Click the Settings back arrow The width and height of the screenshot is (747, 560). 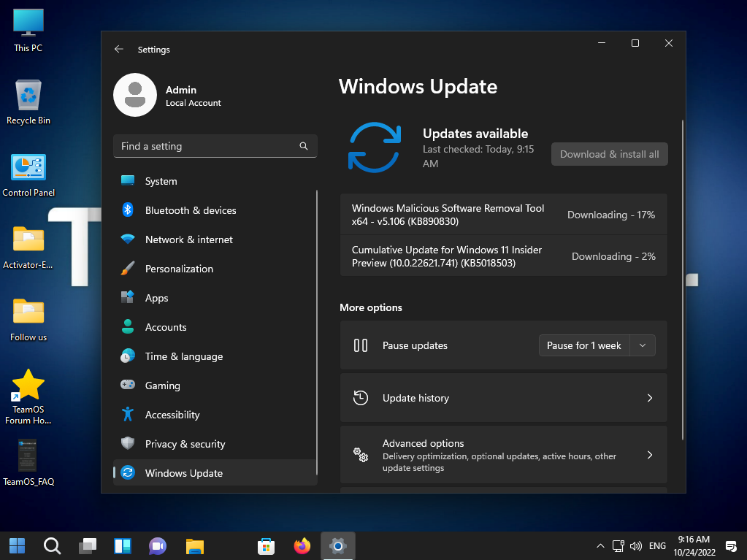(x=119, y=50)
